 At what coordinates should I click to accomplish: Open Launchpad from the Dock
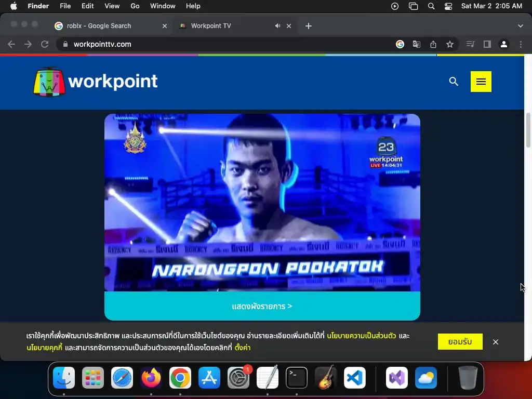[x=93, y=378]
